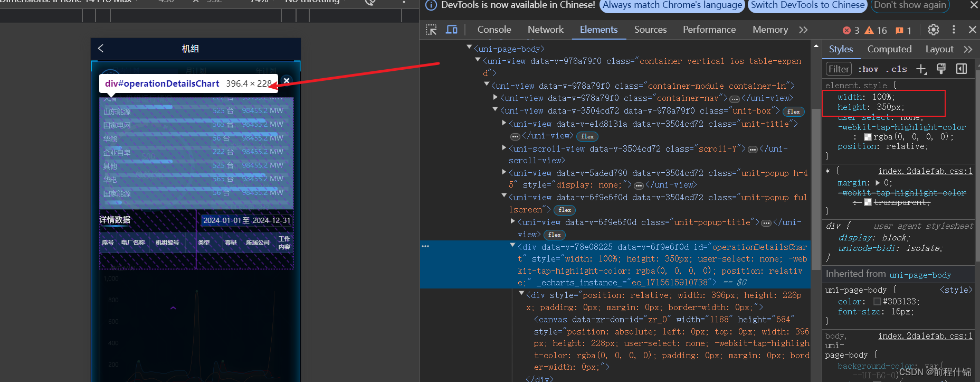Close the DevTools panel
This screenshot has height=382, width=980.
click(x=972, y=30)
